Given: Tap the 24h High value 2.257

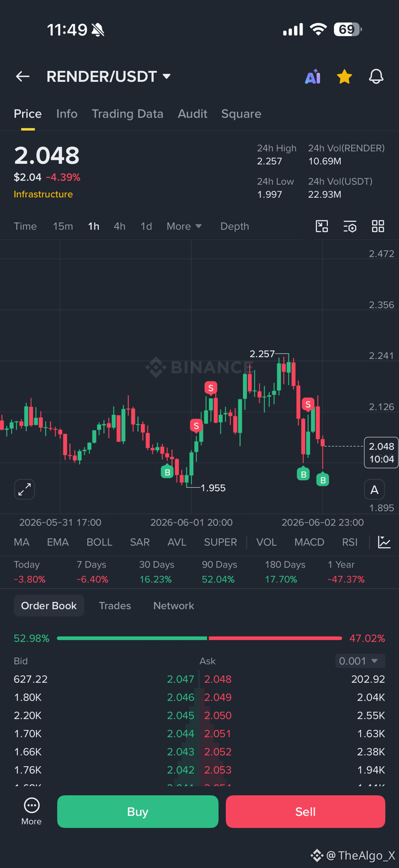Looking at the screenshot, I should (x=269, y=161).
